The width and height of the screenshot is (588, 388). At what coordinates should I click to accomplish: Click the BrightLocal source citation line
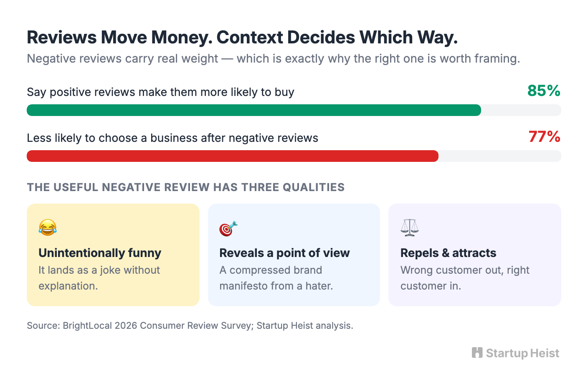point(190,325)
